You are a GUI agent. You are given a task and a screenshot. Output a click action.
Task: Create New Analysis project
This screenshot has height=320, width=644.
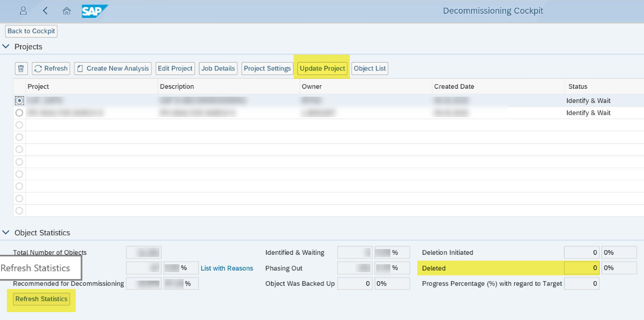[x=113, y=68]
